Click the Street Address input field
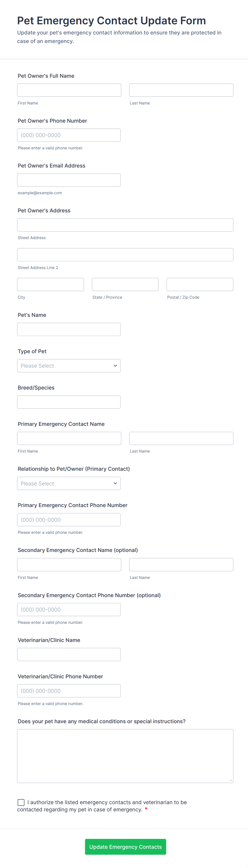 coord(125,225)
